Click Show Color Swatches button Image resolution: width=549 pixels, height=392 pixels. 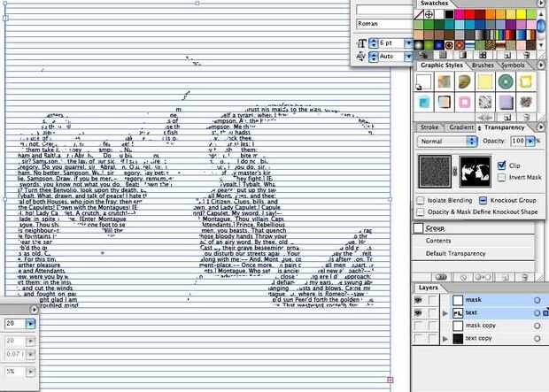click(444, 55)
